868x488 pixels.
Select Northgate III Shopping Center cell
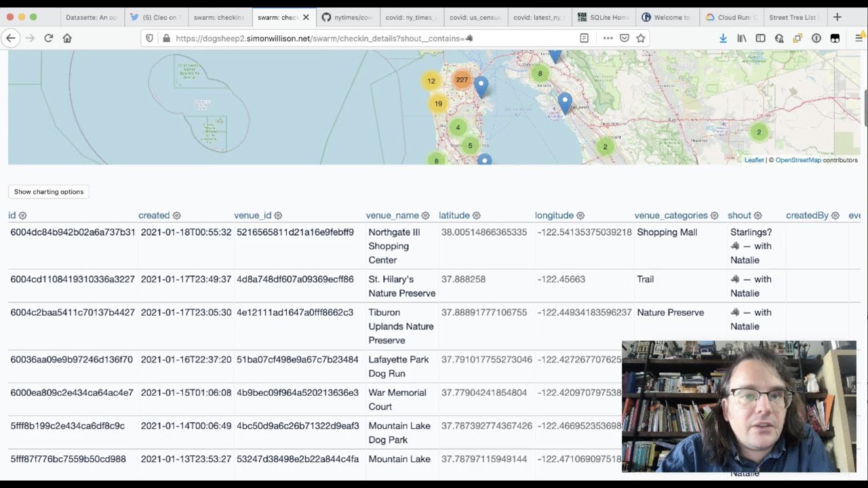pyautogui.click(x=402, y=246)
